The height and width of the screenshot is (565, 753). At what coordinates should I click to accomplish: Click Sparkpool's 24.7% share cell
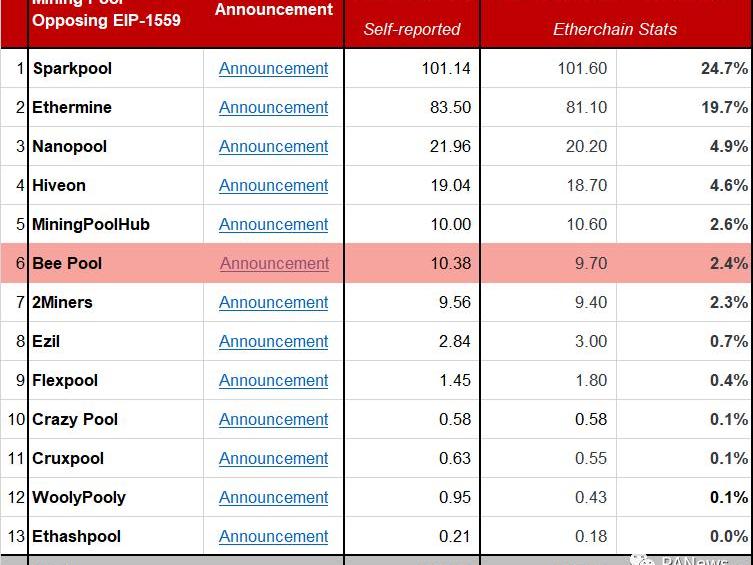(x=724, y=69)
